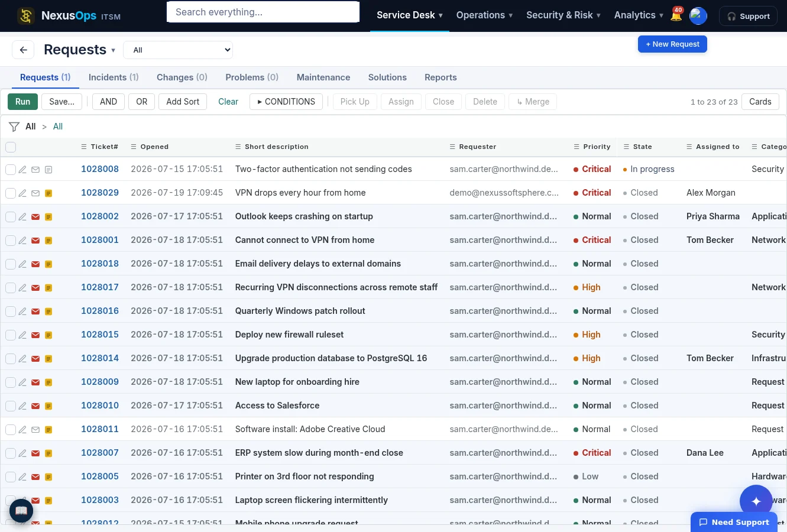Open ticket link 1028017
The width and height of the screenshot is (787, 532).
click(x=100, y=287)
